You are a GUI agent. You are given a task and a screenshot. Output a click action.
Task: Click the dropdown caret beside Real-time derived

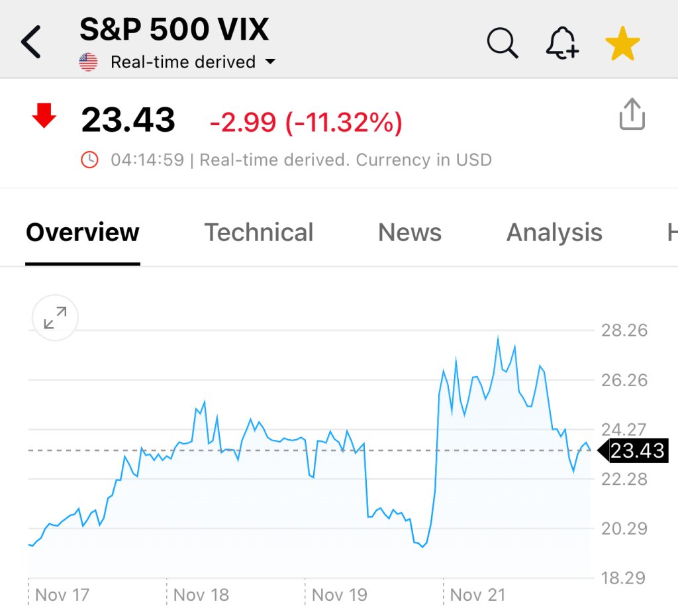click(269, 62)
